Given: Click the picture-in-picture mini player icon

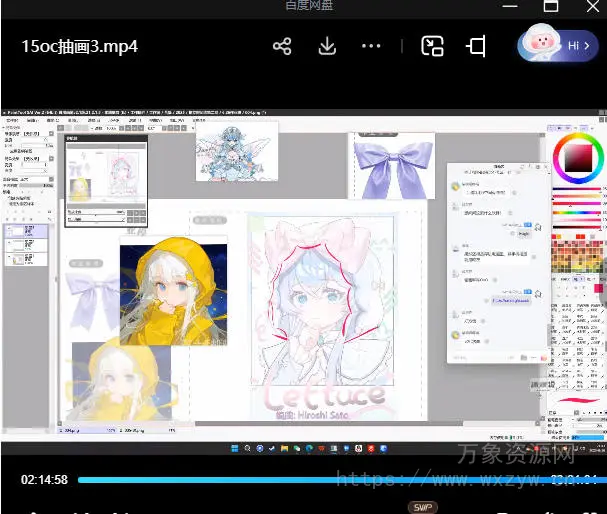Looking at the screenshot, I should tap(432, 46).
